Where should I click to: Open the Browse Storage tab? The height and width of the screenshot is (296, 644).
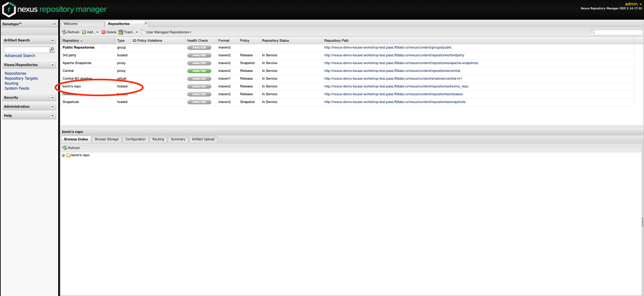[x=107, y=139]
